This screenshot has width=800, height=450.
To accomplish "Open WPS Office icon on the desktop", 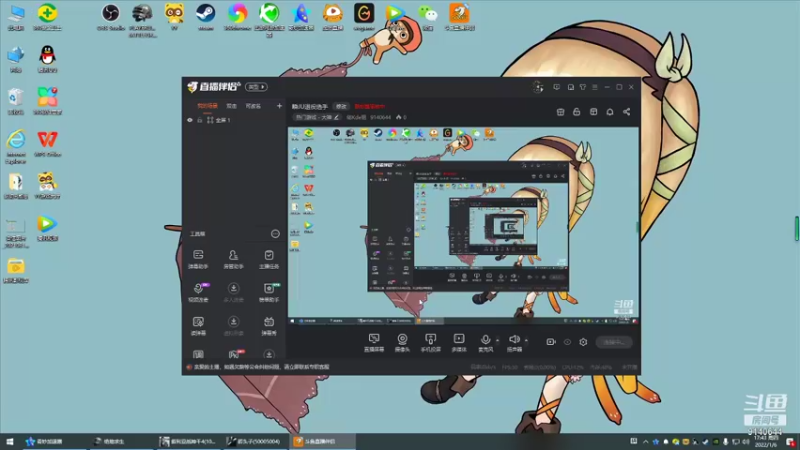I will tap(47, 143).
